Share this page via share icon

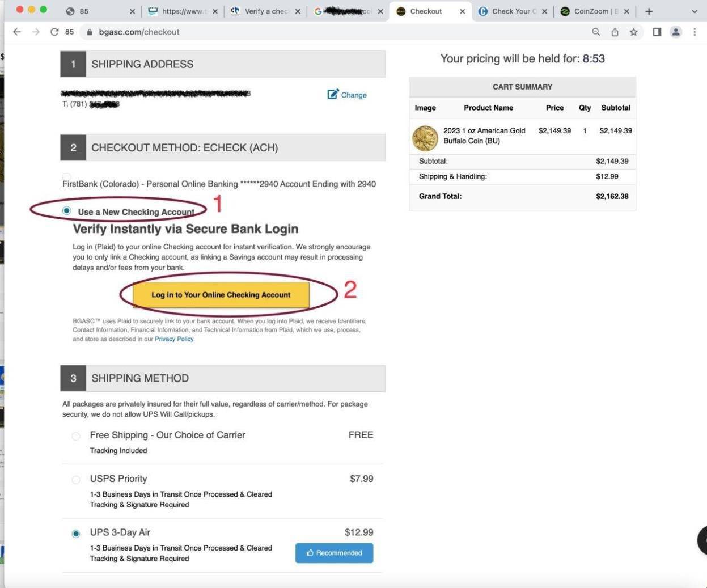[615, 32]
